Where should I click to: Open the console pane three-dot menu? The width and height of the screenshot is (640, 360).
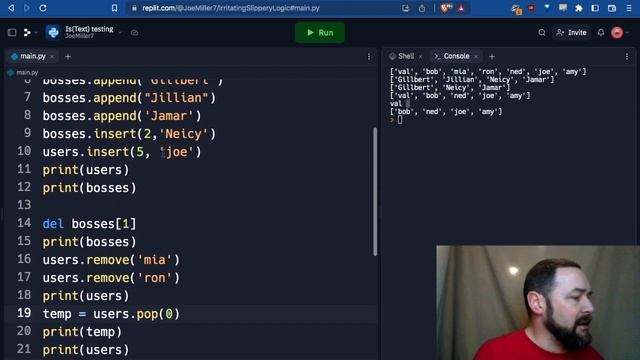tap(627, 57)
